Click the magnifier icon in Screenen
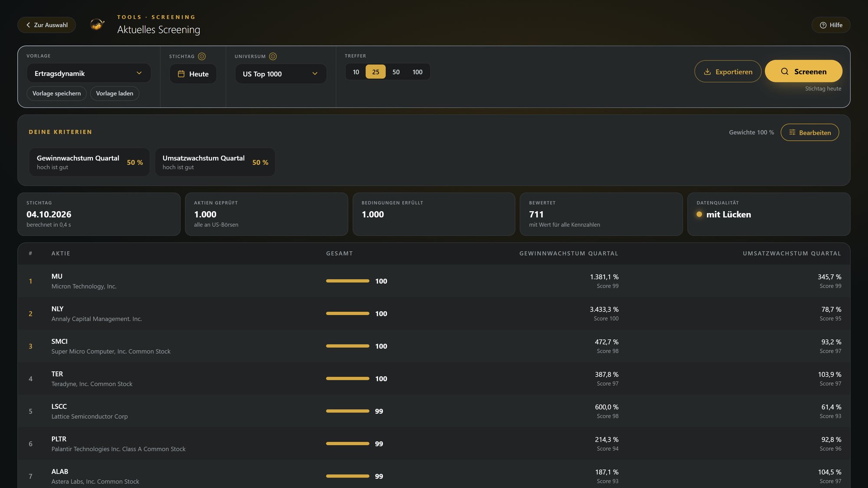The image size is (868, 488). pyautogui.click(x=785, y=72)
